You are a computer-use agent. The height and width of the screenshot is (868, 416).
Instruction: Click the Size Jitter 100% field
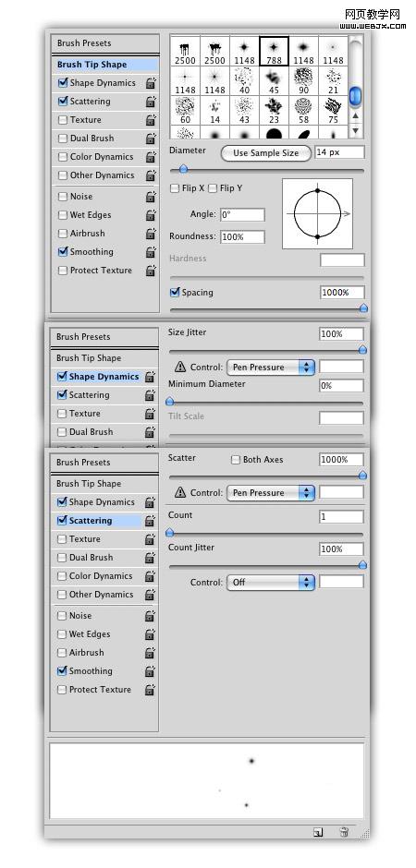tap(341, 333)
